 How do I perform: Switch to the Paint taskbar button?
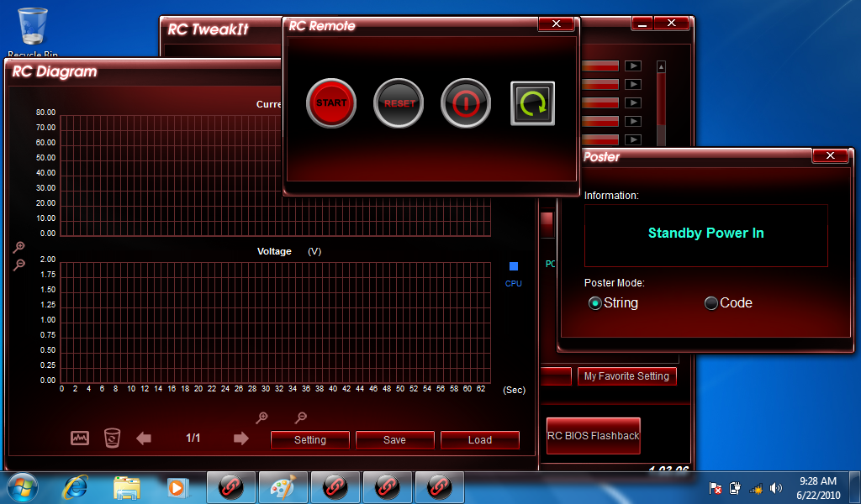tap(283, 487)
